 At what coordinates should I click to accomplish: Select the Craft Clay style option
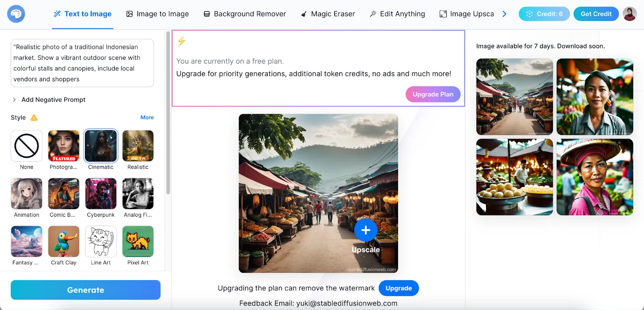tap(64, 241)
